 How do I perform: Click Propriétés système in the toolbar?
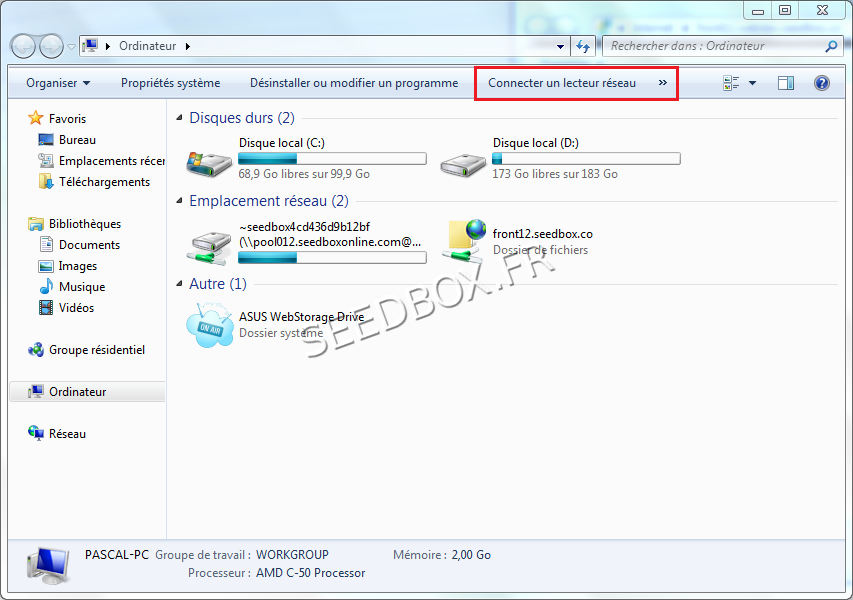tap(170, 83)
